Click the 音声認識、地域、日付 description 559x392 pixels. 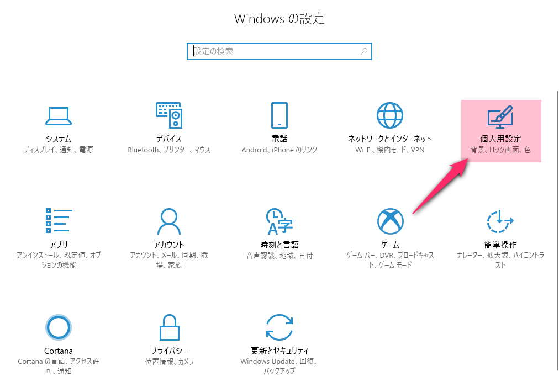(279, 256)
